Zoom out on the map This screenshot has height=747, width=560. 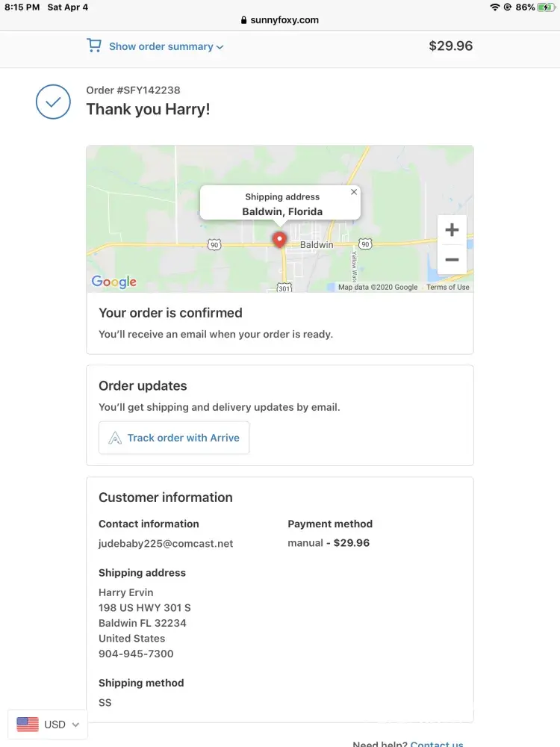pyautogui.click(x=452, y=260)
